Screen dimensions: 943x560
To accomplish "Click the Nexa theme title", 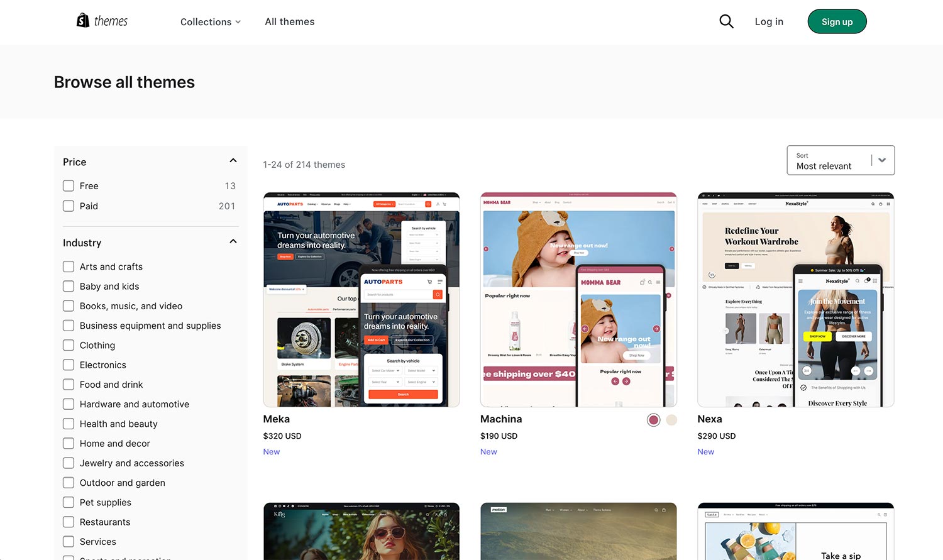I will tap(710, 419).
